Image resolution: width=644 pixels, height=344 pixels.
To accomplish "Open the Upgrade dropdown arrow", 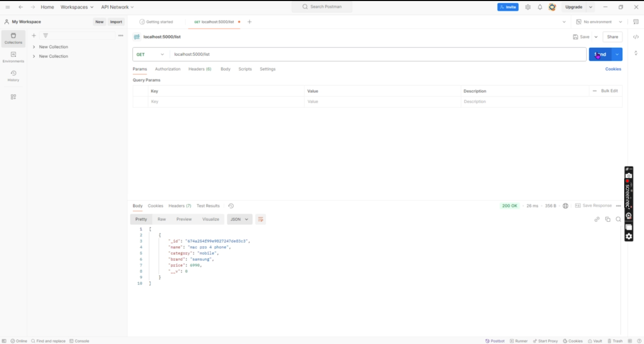I will coord(591,7).
